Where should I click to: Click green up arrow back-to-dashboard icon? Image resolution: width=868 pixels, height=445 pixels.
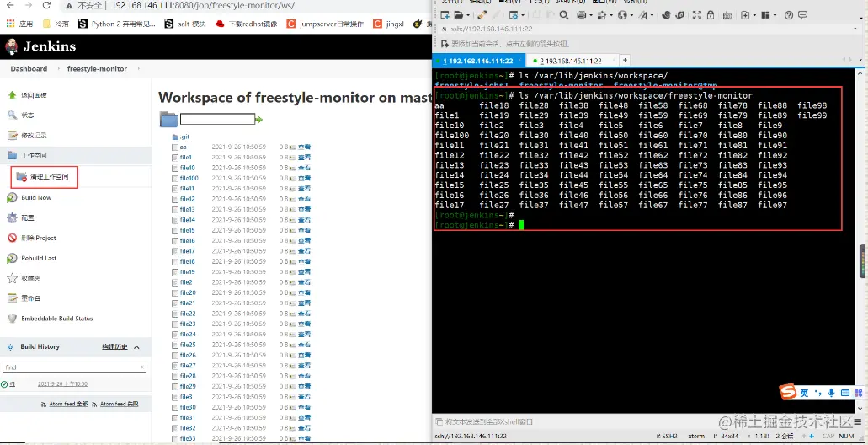(12, 94)
